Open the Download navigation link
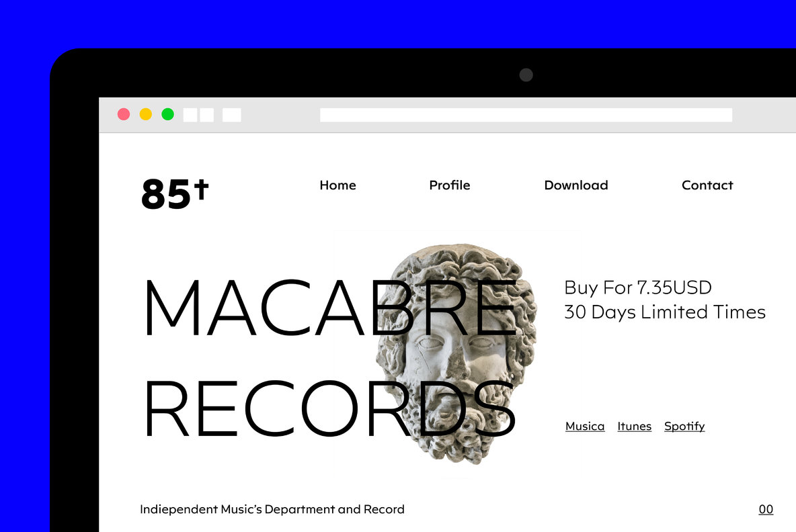 [x=575, y=185]
